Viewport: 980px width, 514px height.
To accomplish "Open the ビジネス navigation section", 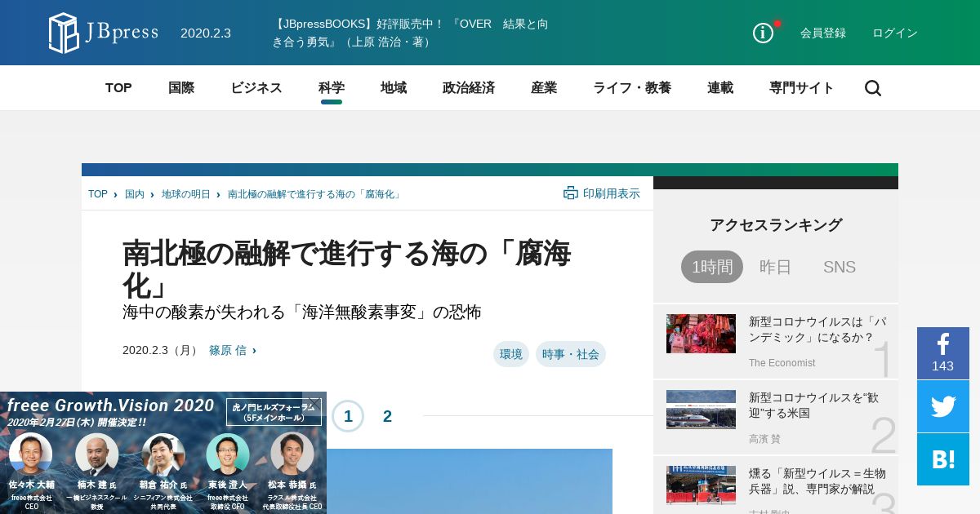I will point(256,88).
